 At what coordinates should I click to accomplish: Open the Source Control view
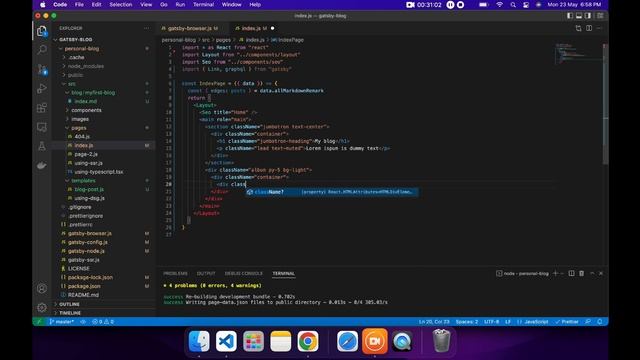pyautogui.click(x=42, y=69)
